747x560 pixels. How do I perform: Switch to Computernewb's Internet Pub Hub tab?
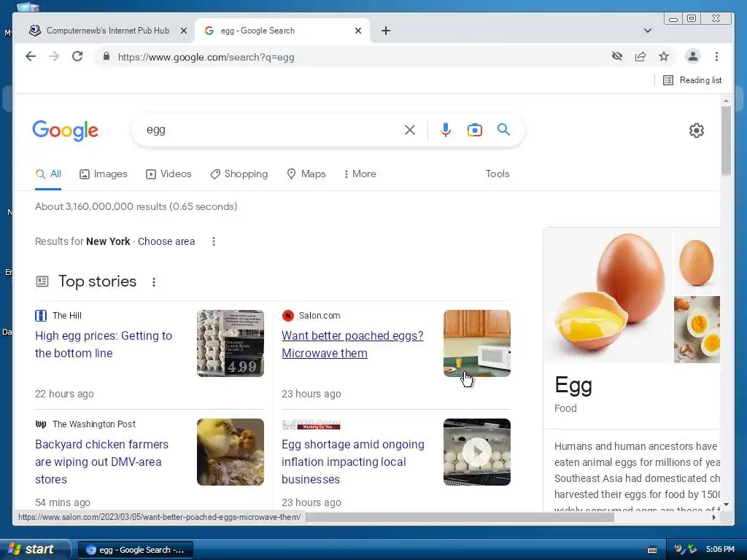[108, 31]
